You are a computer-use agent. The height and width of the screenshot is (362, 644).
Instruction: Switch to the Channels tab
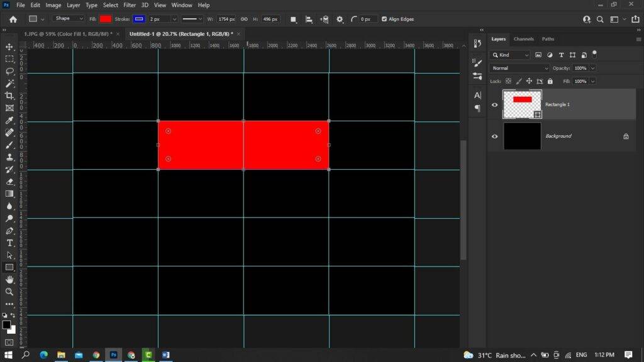pos(524,39)
